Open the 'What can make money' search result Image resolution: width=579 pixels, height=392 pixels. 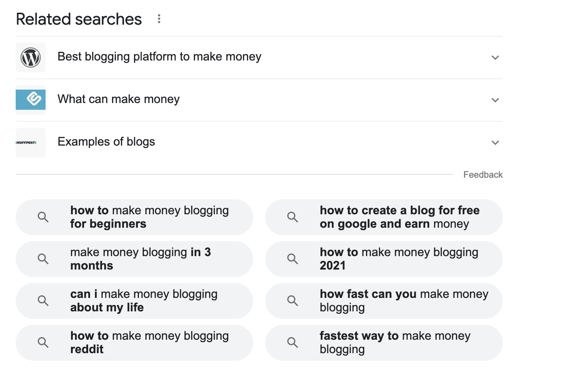click(x=118, y=99)
